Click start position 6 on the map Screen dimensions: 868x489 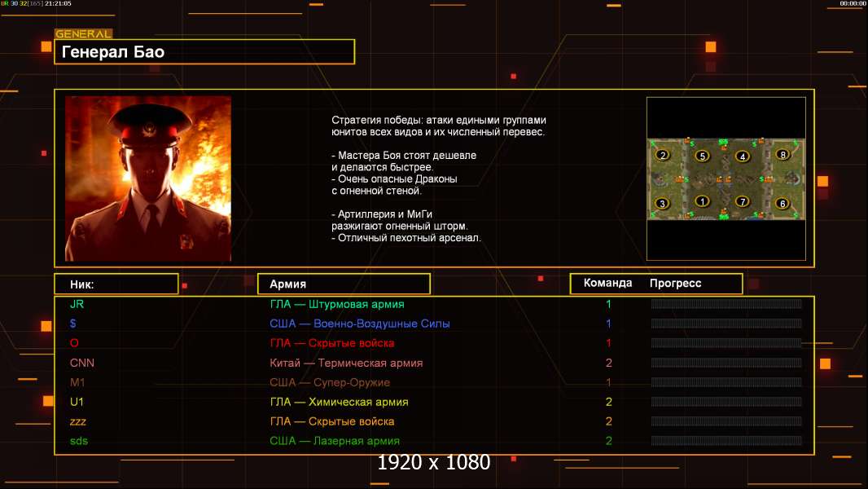point(783,203)
